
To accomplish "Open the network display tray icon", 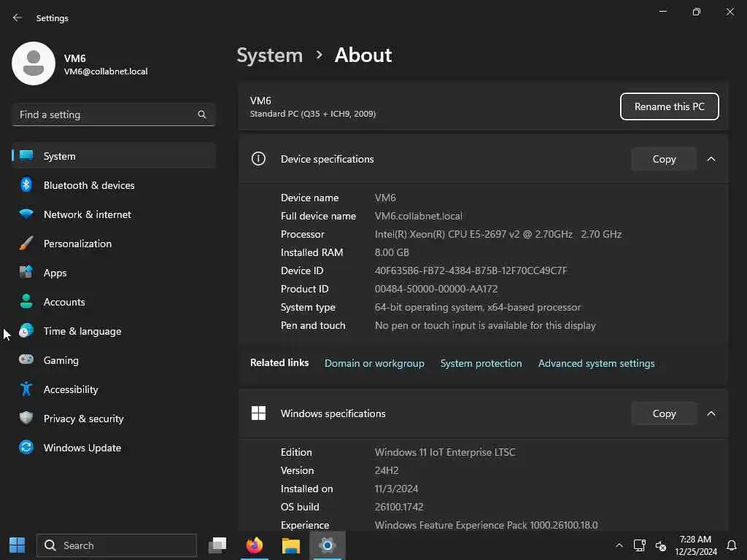I will [x=639, y=545].
